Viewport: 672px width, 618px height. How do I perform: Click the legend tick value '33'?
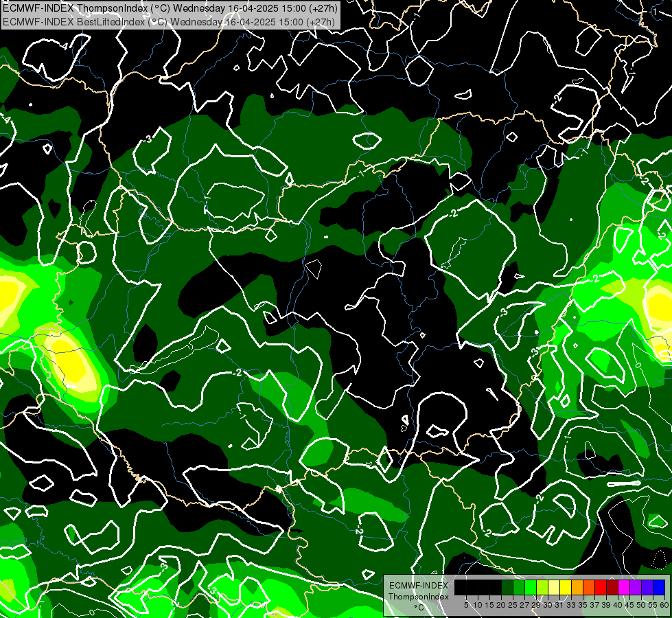[x=571, y=605]
